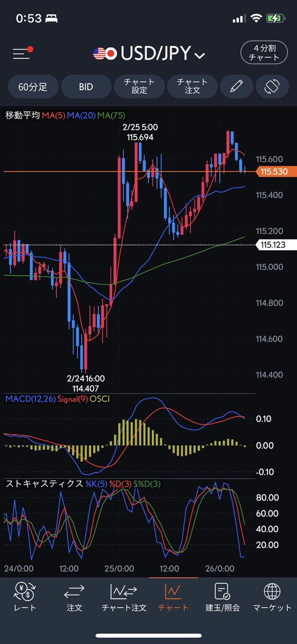Image resolution: width=297 pixels, height=644 pixels.
Task: Open チャート設定 chart settings
Action: 139,87
